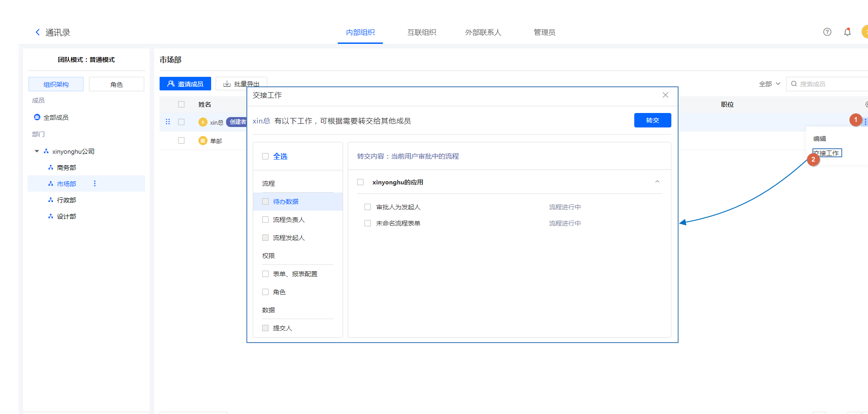
Task: Enable the 审批人为发起人 checkbox
Action: pyautogui.click(x=368, y=207)
